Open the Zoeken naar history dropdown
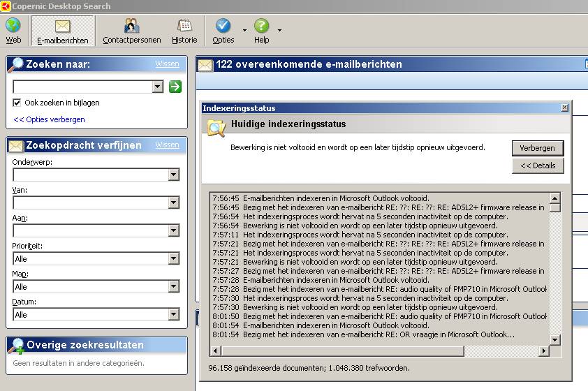The image size is (588, 391). (x=158, y=87)
